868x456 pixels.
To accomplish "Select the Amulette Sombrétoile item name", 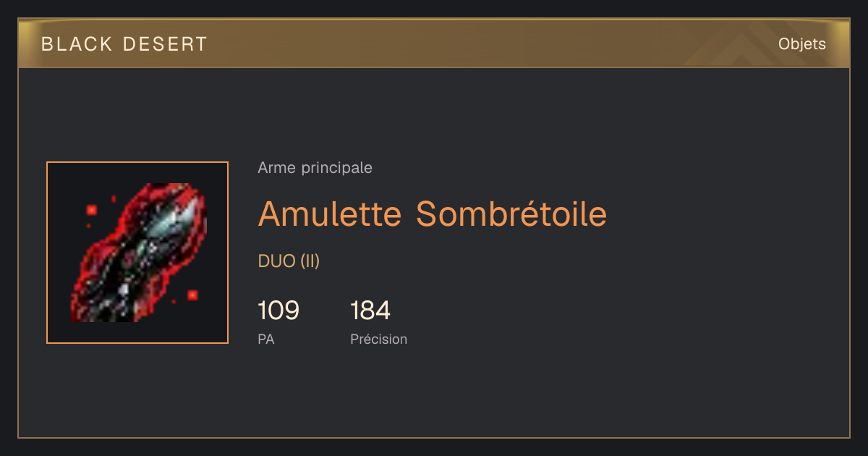I will (433, 214).
